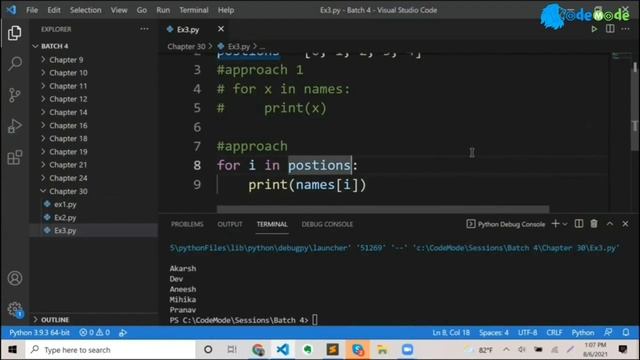Viewport: 640px width, 360px height.
Task: Open the Source Control view
Action: coord(15,95)
